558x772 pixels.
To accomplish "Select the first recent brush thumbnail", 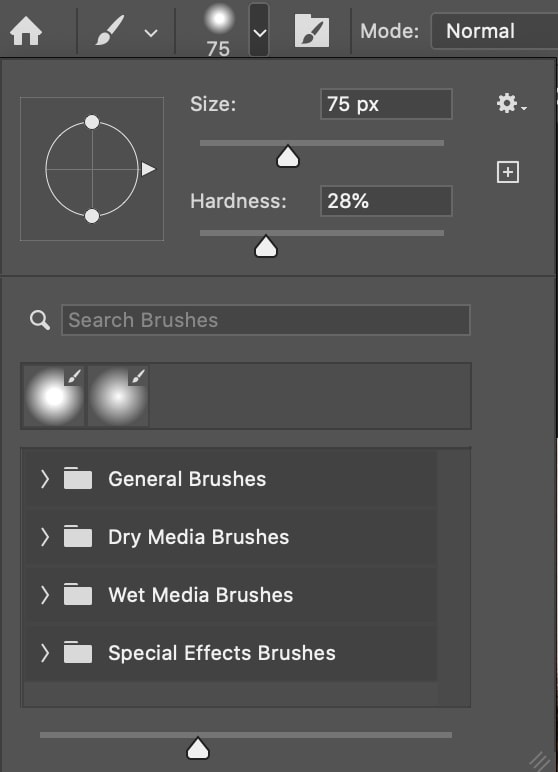I will pos(54,396).
